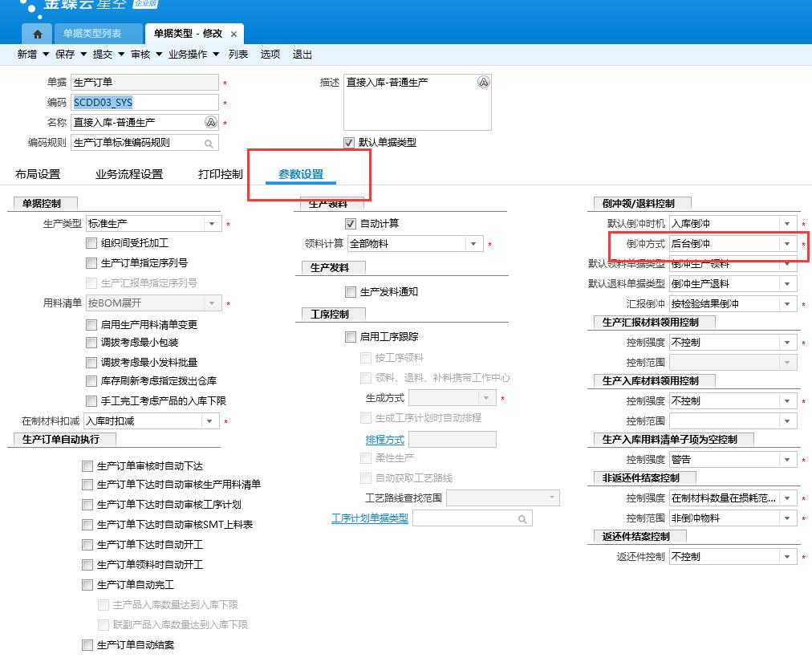Click the multilingual icon in 名称 field
The height and width of the screenshot is (658, 812).
[210, 122]
